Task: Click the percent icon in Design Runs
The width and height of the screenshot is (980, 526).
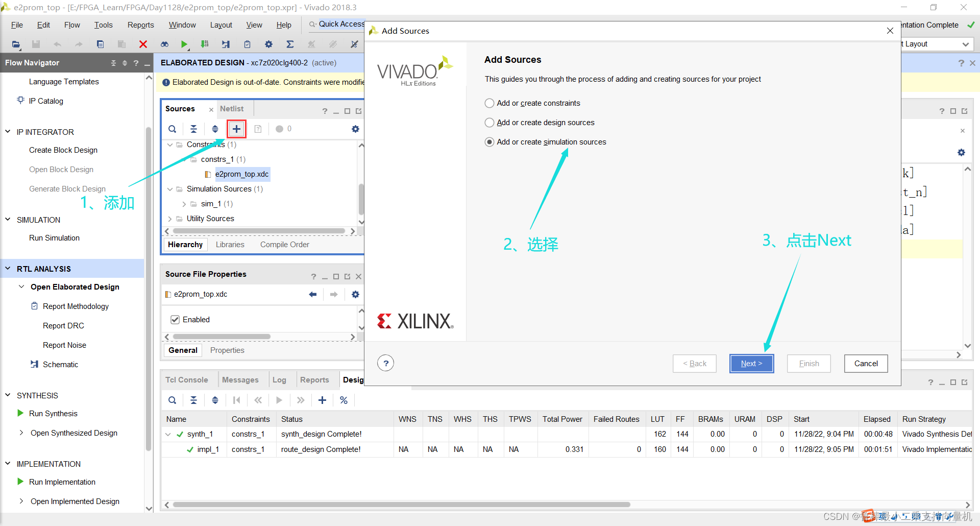Action: pyautogui.click(x=344, y=400)
